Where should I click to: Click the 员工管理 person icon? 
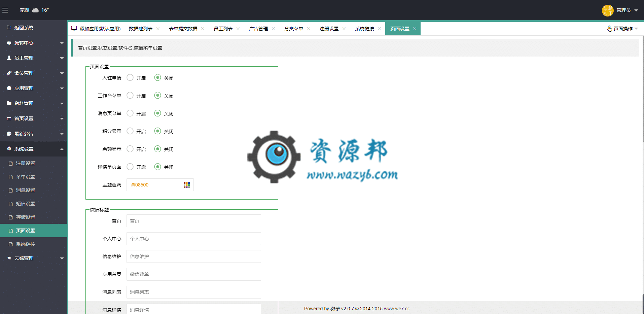point(9,58)
